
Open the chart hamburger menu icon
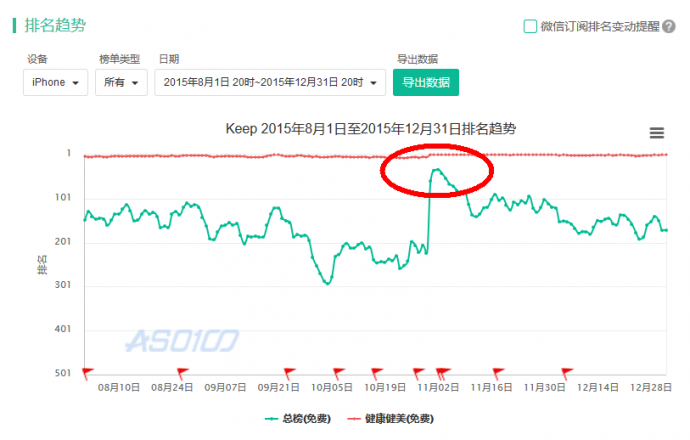coord(657,132)
